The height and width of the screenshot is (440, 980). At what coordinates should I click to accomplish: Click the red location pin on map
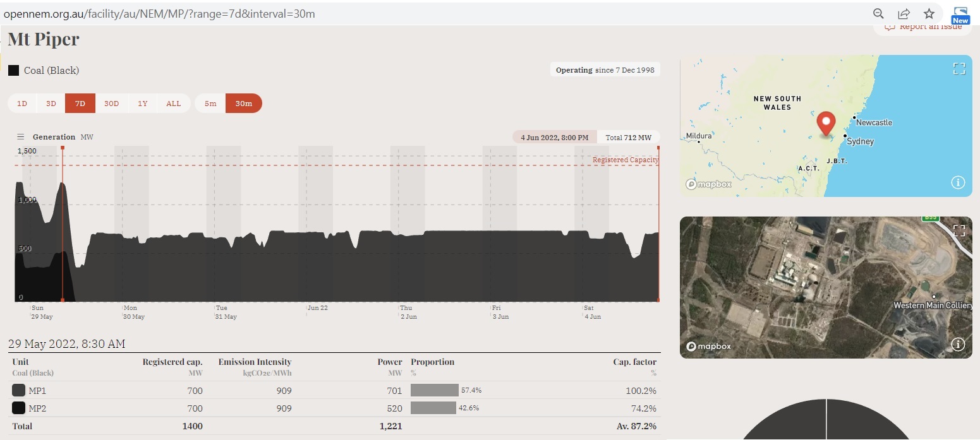click(826, 123)
